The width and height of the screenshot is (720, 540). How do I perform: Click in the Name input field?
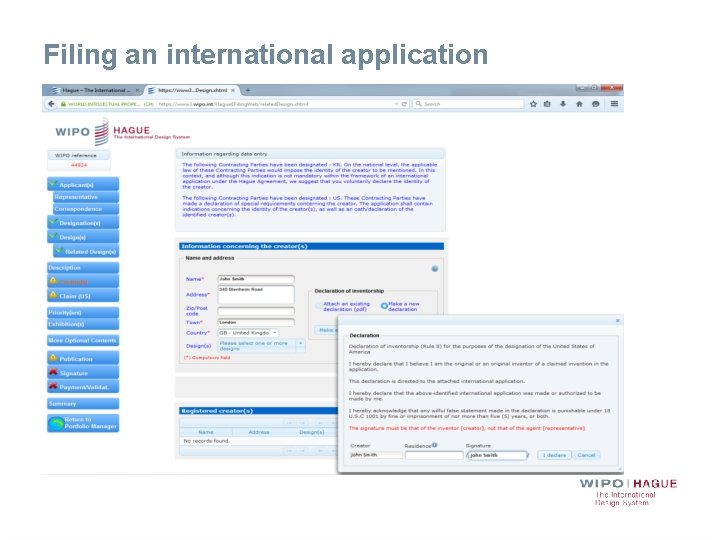(256, 279)
